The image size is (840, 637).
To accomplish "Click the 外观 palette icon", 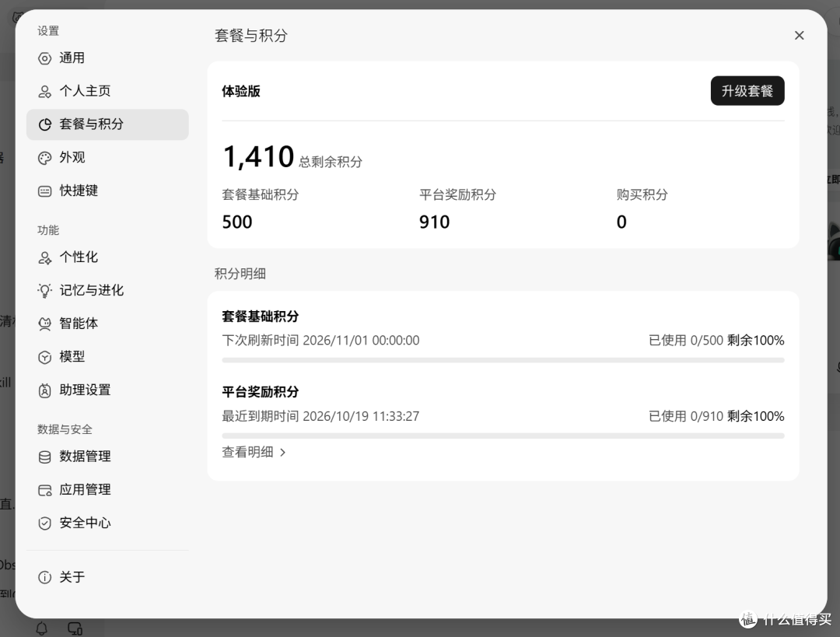I will pyautogui.click(x=45, y=158).
